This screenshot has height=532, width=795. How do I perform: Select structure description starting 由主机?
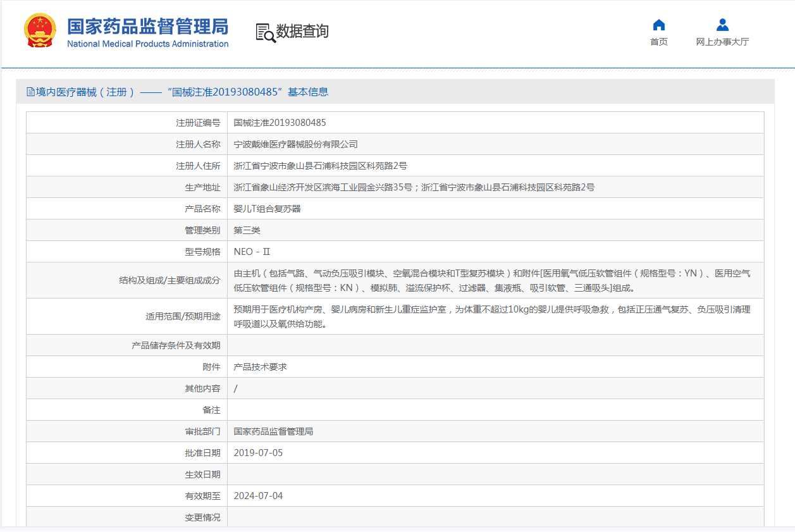point(493,281)
